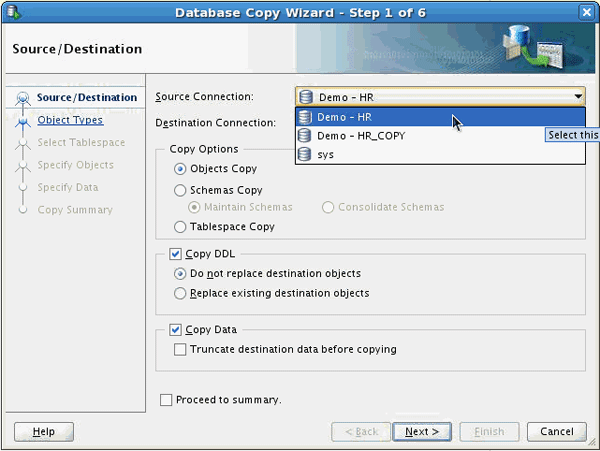The height and width of the screenshot is (451, 600).
Task: Select Replace existing destination objects
Action: coord(180,293)
